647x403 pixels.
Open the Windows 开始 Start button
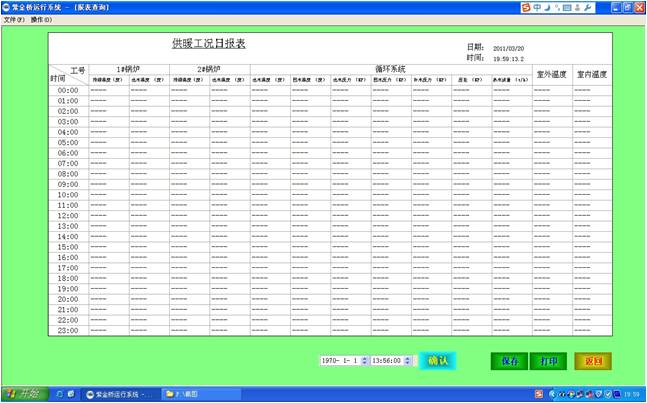tap(22, 394)
